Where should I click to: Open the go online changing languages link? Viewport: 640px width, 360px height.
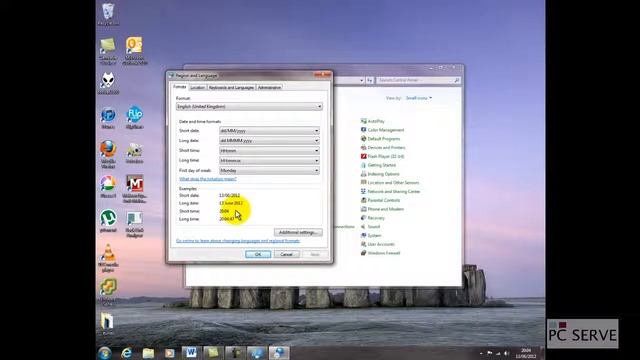tap(238, 241)
